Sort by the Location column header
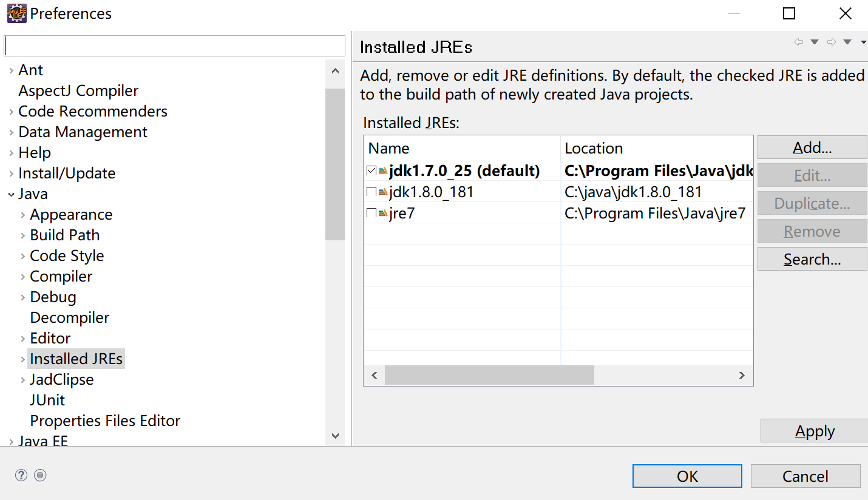The image size is (868, 500). [657, 148]
